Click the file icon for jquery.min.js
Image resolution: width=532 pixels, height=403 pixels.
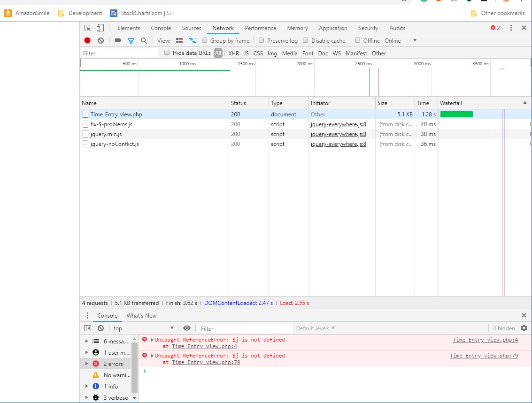point(85,134)
